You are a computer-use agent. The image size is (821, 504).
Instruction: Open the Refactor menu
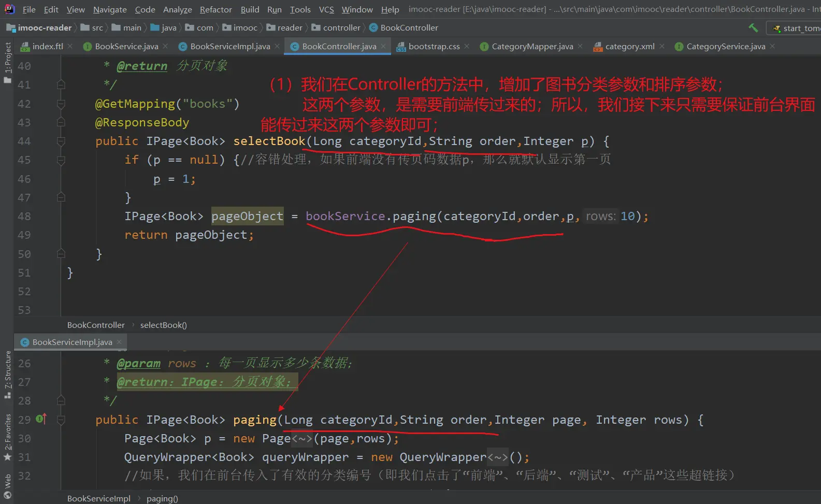tap(215, 9)
